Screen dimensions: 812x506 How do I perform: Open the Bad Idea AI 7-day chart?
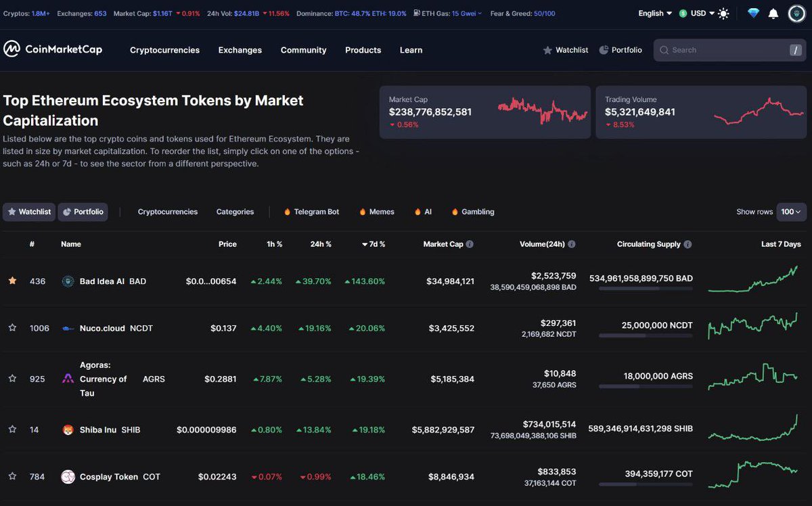[753, 279]
